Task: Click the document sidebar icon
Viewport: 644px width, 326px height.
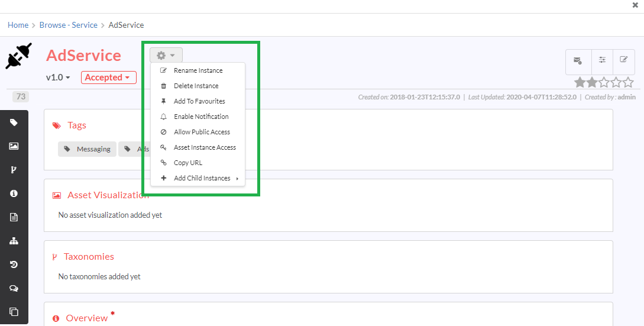Action: (x=14, y=217)
